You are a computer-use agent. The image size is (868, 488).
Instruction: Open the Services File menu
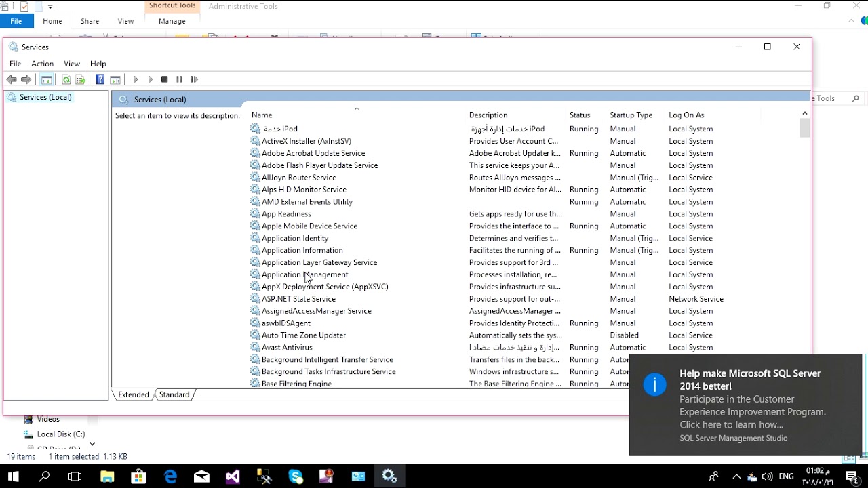(15, 64)
